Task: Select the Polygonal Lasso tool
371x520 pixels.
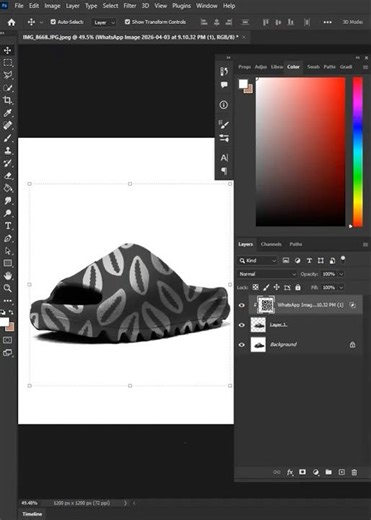Action: tap(7, 75)
